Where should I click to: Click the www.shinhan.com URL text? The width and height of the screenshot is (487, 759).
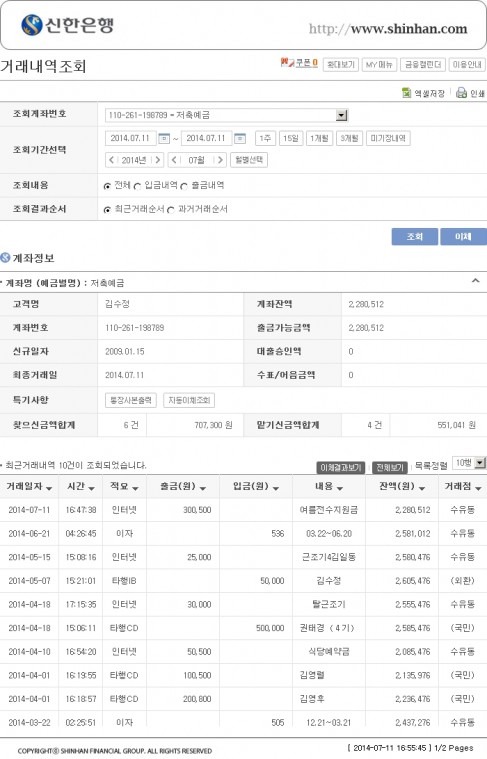pyautogui.click(x=409, y=29)
